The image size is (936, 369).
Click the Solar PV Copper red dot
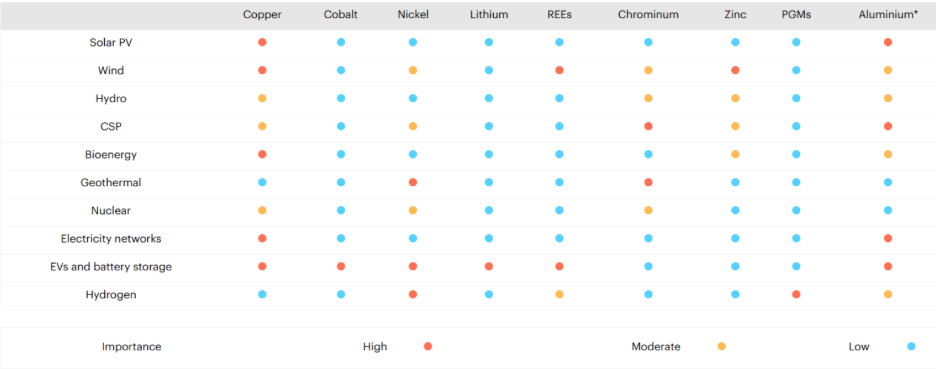coord(262,42)
